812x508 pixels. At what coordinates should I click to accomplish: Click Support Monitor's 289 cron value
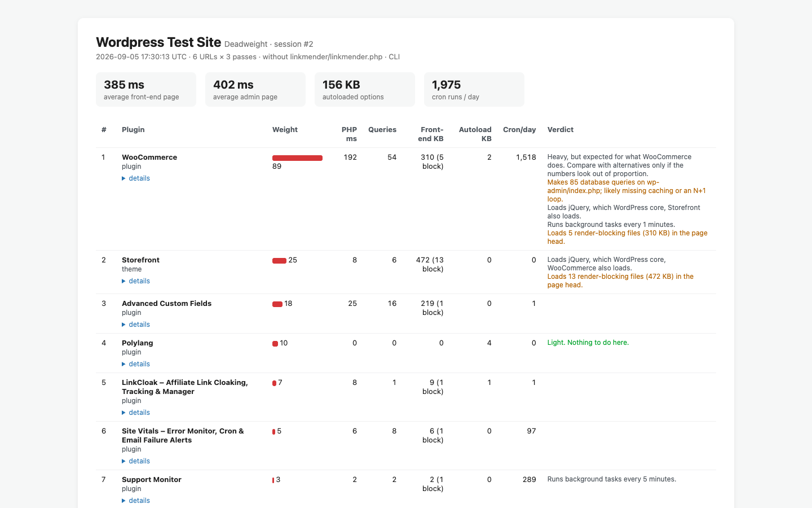click(529, 480)
